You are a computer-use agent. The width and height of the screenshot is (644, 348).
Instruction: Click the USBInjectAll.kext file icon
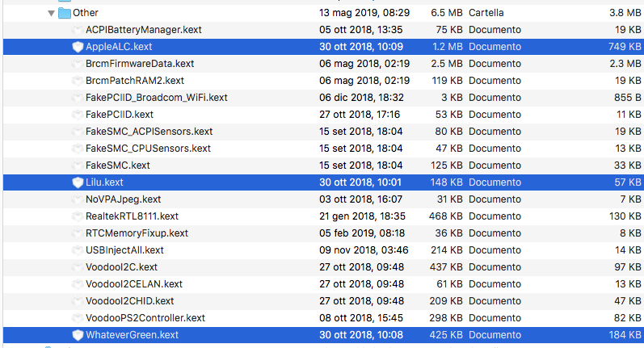78,250
